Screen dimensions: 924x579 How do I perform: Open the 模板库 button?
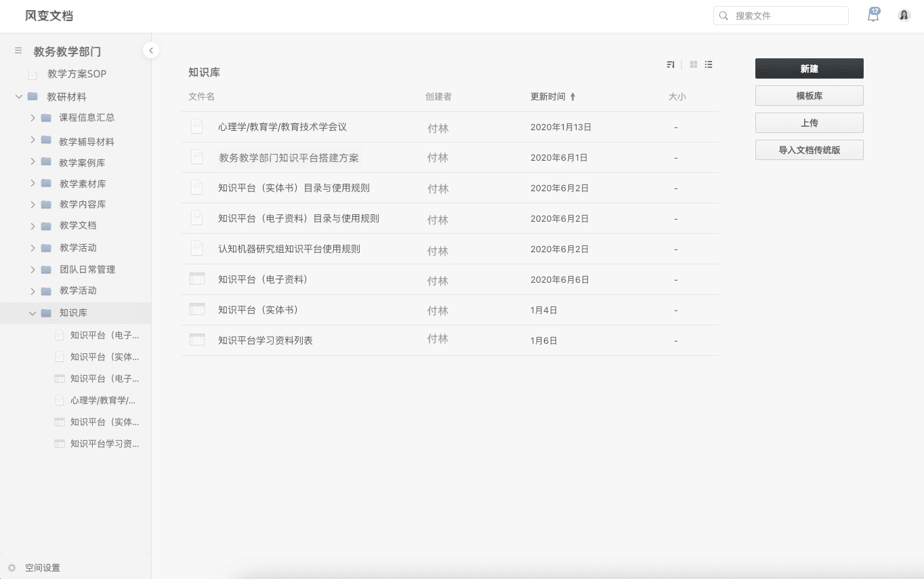[809, 96]
